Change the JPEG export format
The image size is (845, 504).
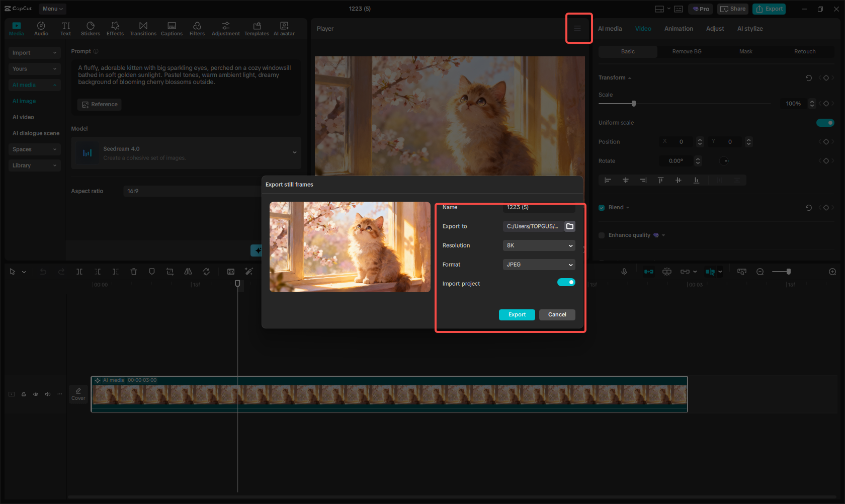coord(539,265)
